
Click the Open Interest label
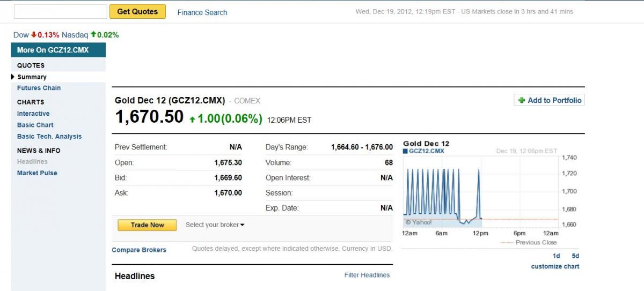click(x=288, y=177)
